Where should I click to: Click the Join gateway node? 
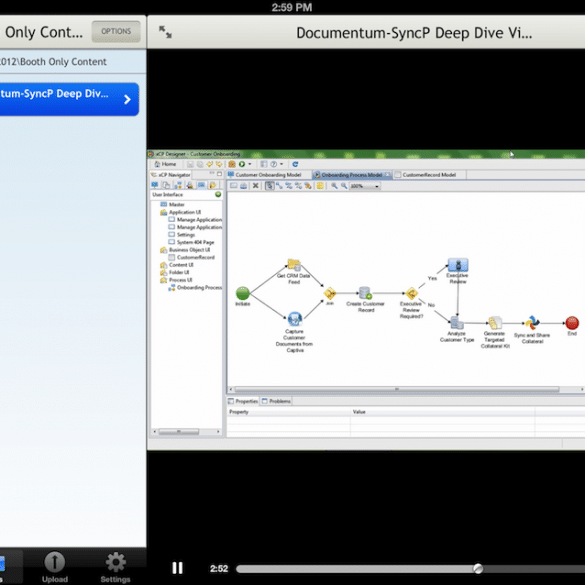[330, 293]
